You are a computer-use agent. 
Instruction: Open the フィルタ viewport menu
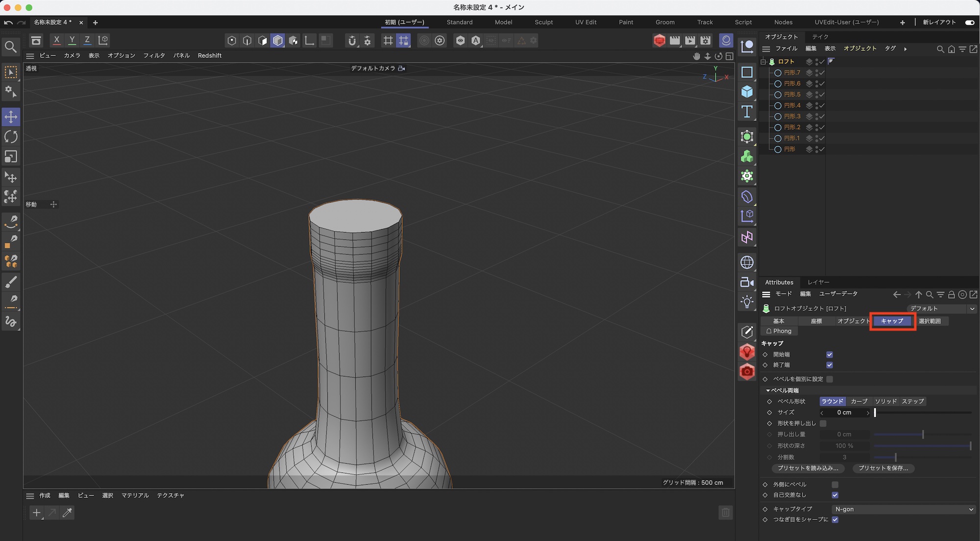pos(154,55)
